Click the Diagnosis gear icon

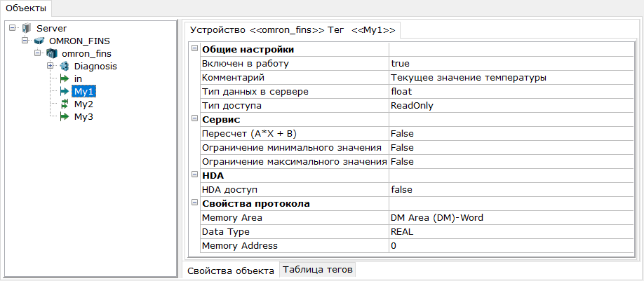(65, 66)
